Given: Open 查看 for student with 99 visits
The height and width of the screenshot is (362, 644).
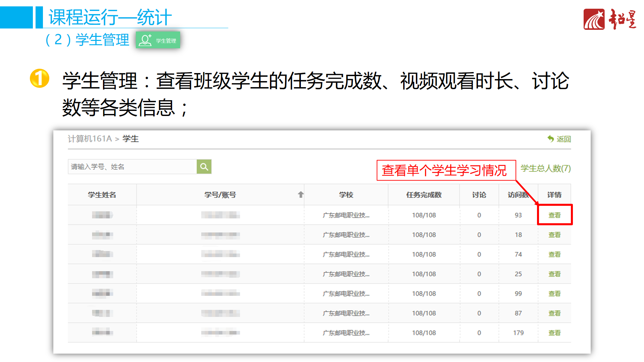Looking at the screenshot, I should pos(554,294).
